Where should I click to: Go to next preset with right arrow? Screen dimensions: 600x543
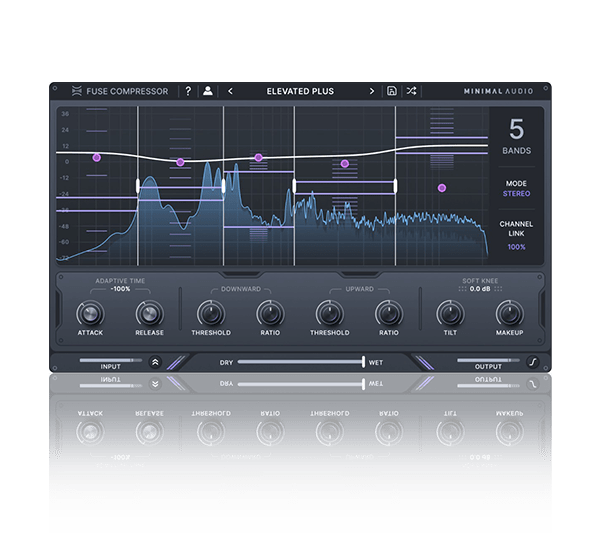(372, 91)
